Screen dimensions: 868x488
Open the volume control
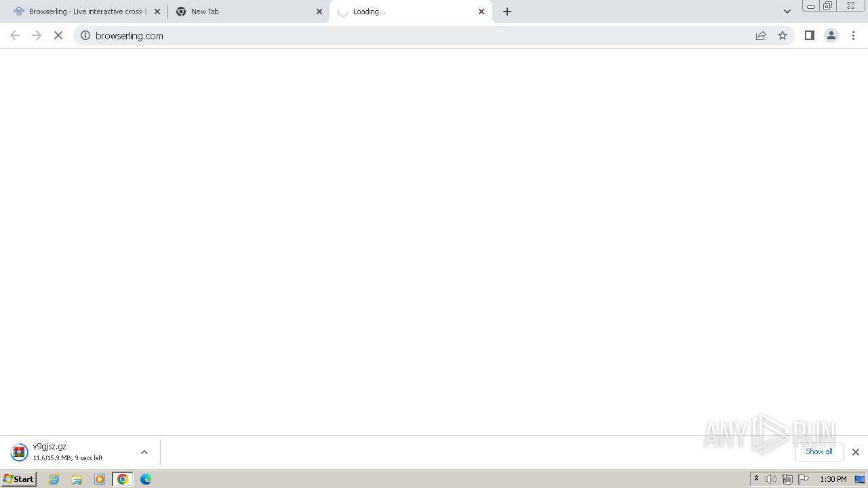click(771, 479)
